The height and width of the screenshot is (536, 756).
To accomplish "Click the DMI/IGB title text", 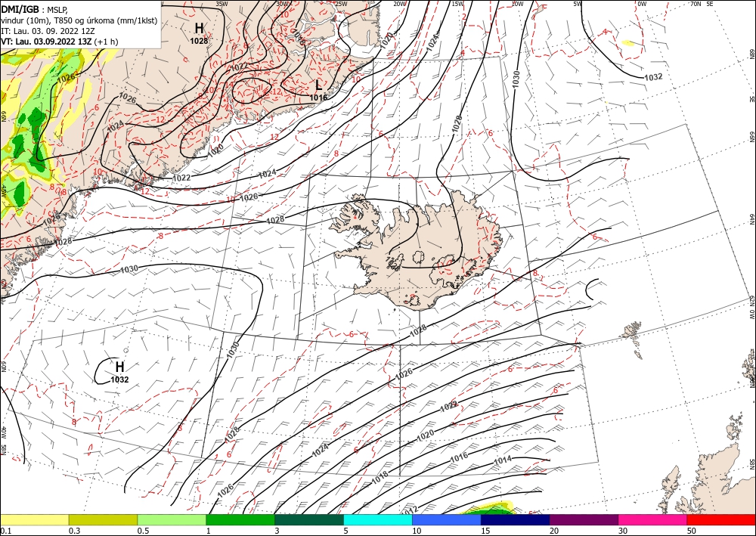I will 20,8.
